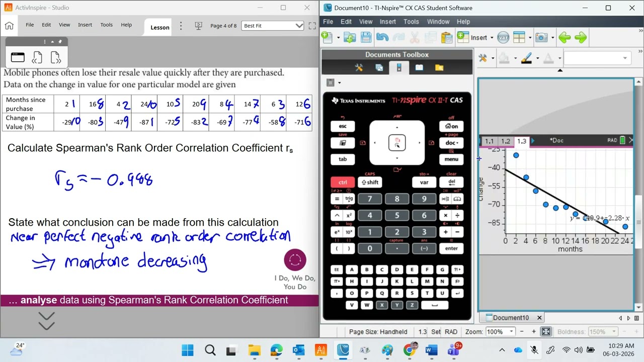Viewport: 644px width, 362px height.
Task: Click the calculator touchpad center click button
Action: (397, 143)
